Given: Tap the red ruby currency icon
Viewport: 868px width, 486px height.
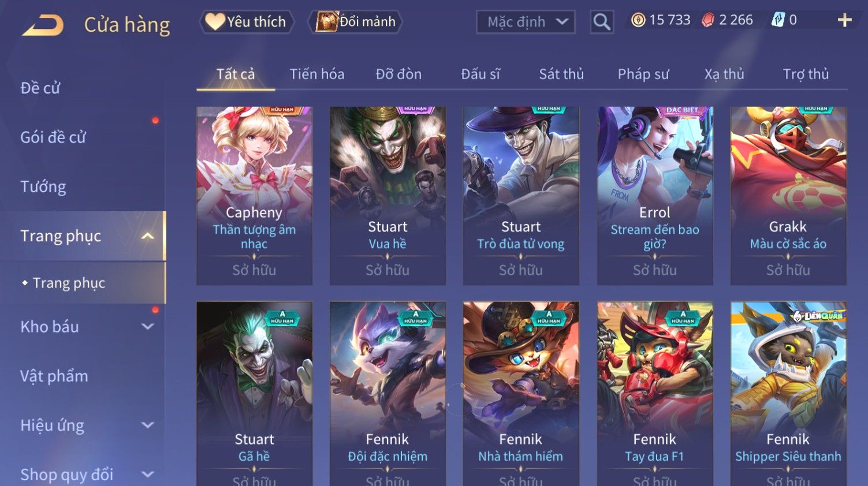Looking at the screenshot, I should (708, 20).
